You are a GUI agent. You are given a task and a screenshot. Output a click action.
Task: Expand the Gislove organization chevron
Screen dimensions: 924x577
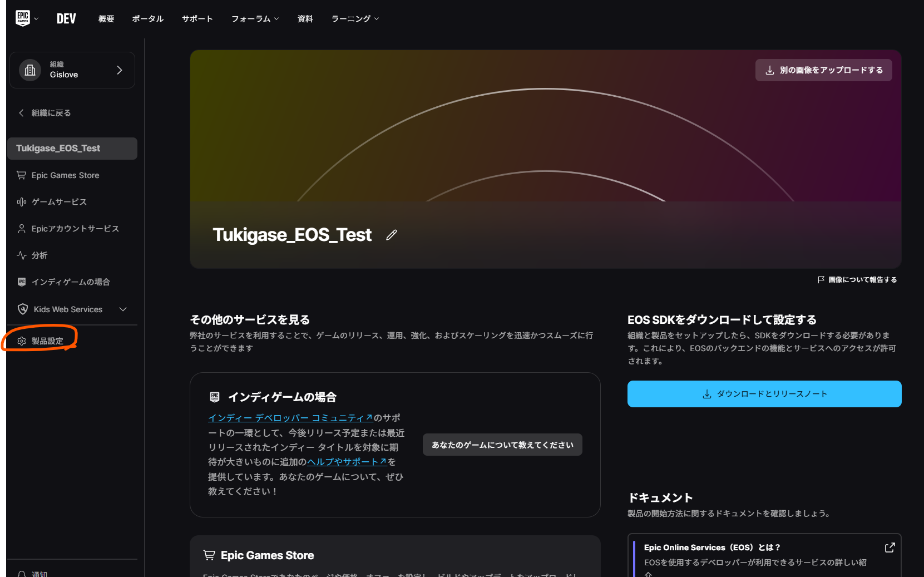click(x=120, y=70)
